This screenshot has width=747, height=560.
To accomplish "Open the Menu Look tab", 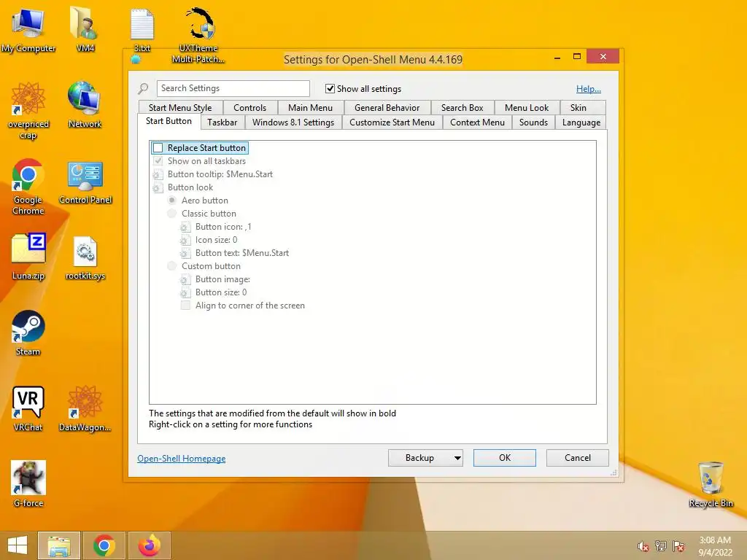I will 527,108.
